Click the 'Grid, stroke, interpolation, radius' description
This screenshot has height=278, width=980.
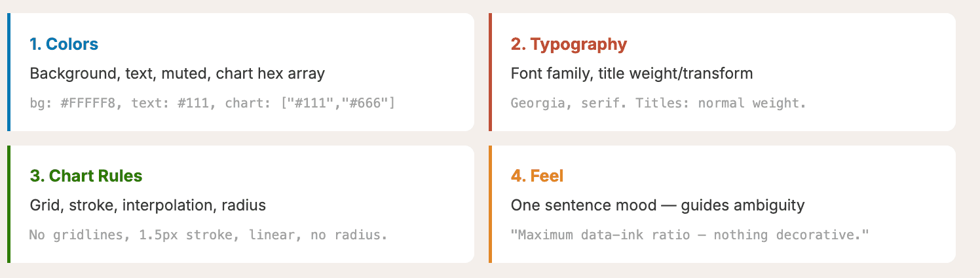coord(147,205)
